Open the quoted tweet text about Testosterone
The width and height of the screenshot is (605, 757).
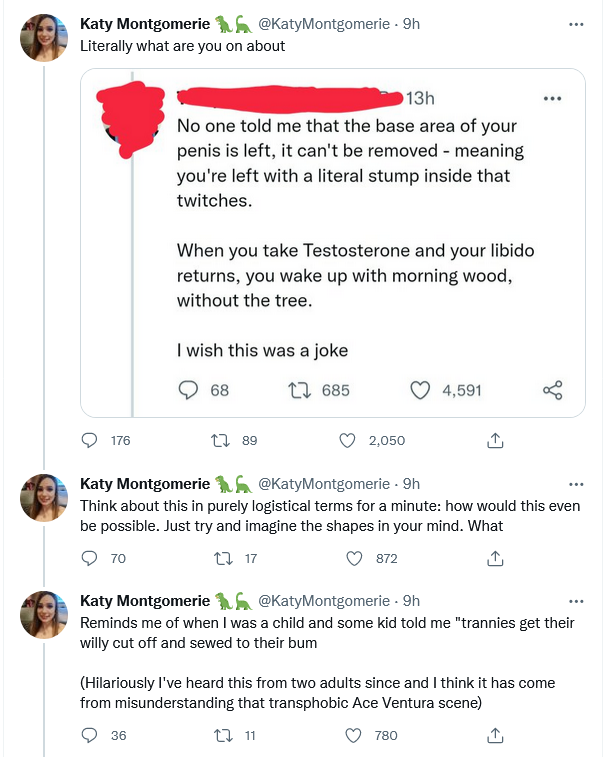[355, 275]
